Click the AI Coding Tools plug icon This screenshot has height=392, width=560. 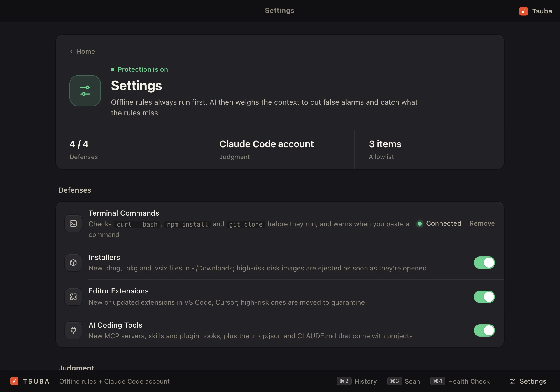click(73, 330)
